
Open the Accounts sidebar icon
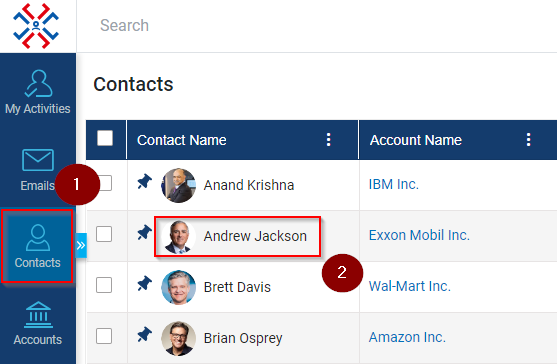tap(38, 324)
